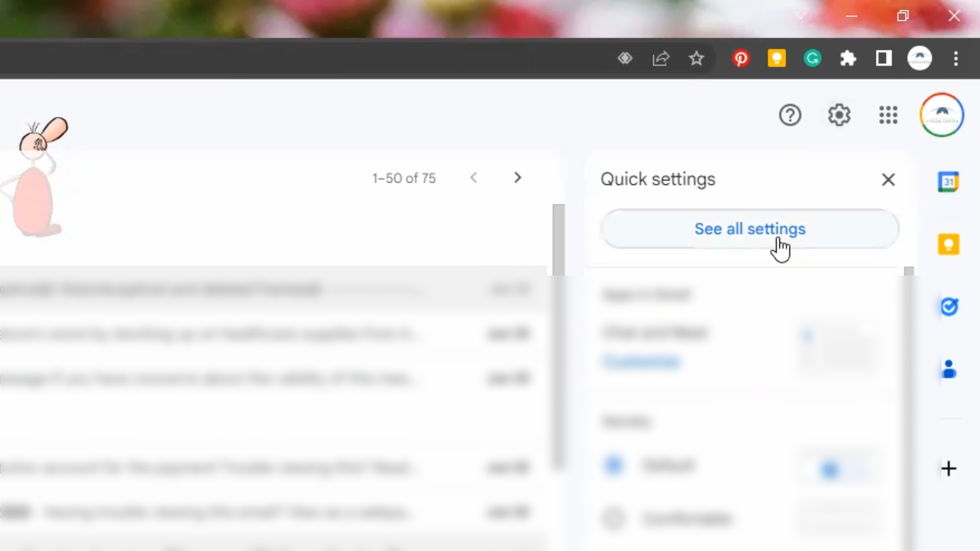Go to next page of emails
Viewport: 980px width, 551px height.
pyautogui.click(x=518, y=178)
